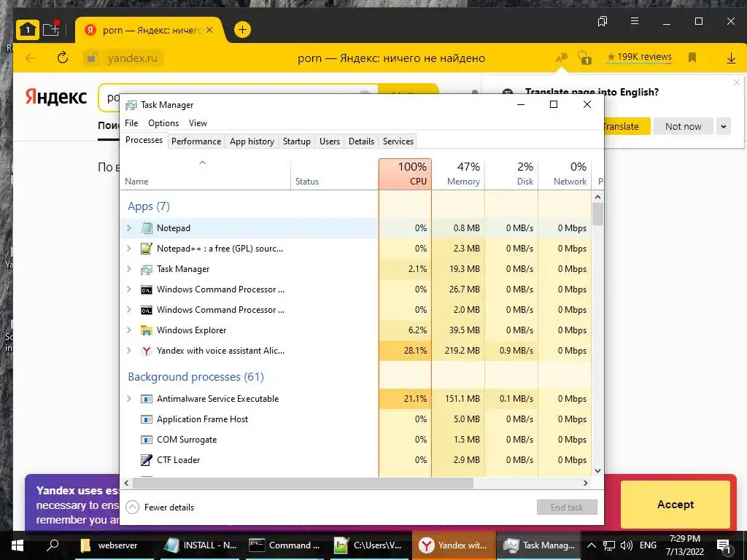
Task: Collapse with the Fewer details toggle
Action: click(160, 507)
